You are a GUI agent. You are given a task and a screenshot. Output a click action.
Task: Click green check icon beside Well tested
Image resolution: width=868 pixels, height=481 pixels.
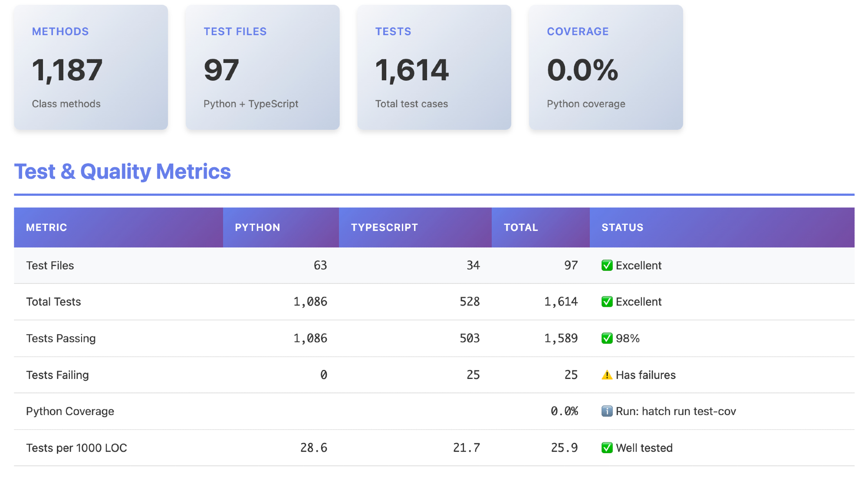coord(607,448)
